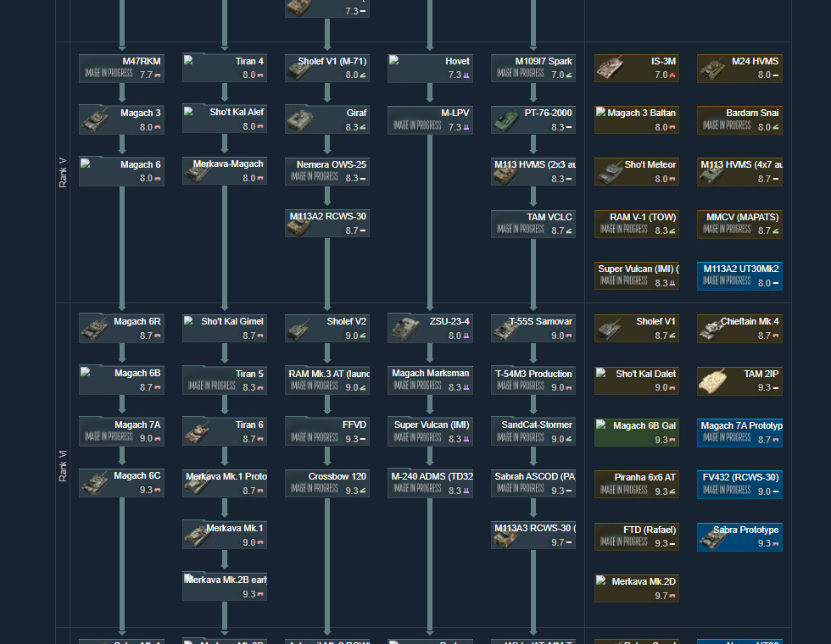Click the Magach 6R tank icon

pyautogui.click(x=95, y=329)
